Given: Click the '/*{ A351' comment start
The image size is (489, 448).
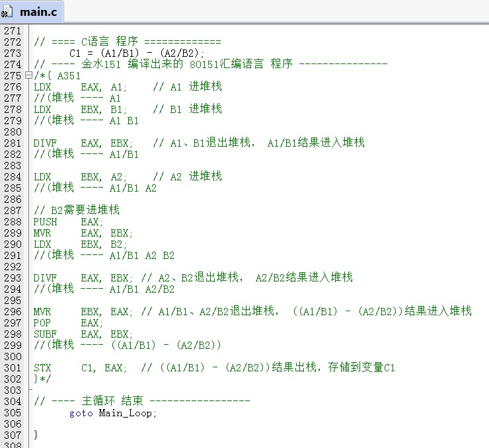Looking at the screenshot, I should tap(57, 76).
